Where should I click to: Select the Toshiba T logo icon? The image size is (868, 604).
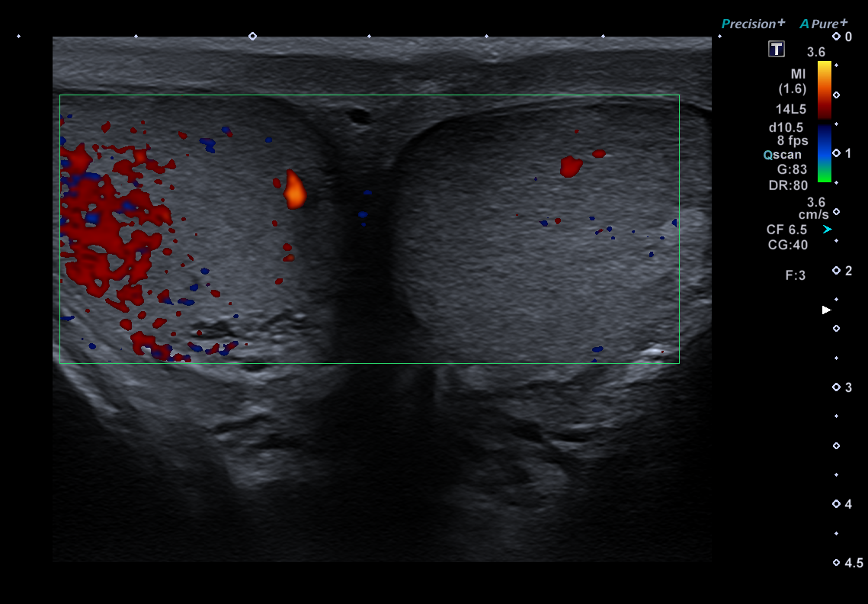point(777,49)
